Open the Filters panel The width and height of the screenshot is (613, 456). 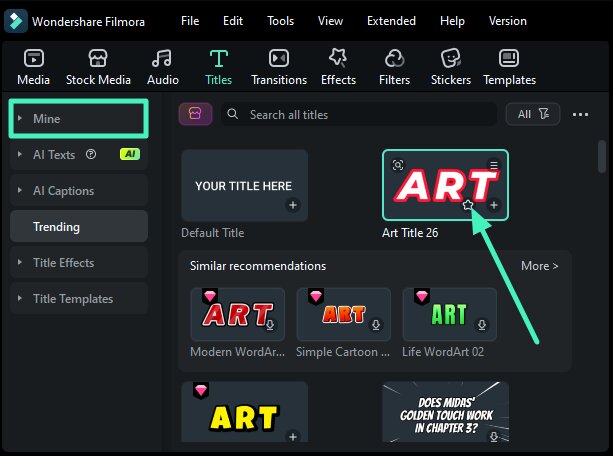pos(394,67)
